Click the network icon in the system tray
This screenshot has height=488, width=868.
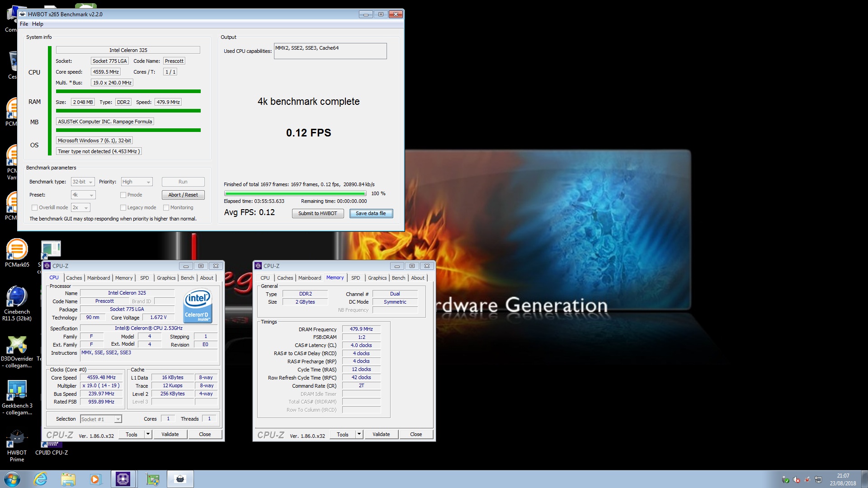point(818,480)
